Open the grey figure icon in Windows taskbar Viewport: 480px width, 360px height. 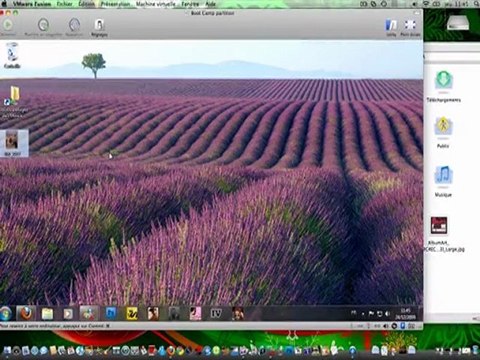pos(174,313)
